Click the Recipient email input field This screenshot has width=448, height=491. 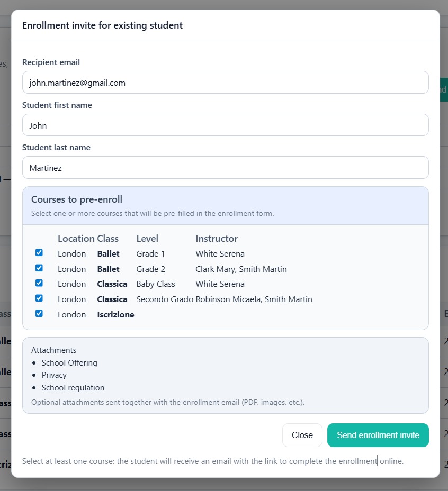pos(225,83)
